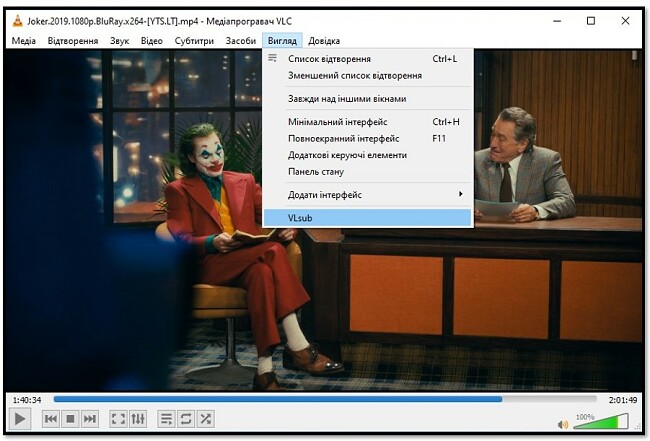Open the Субтитри menu
This screenshot has height=441, width=650.
point(194,41)
